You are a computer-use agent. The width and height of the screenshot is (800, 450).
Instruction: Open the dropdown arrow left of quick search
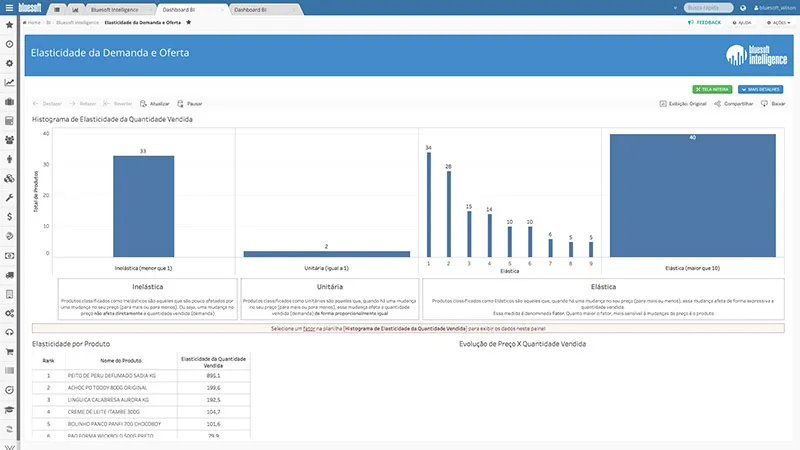click(676, 8)
